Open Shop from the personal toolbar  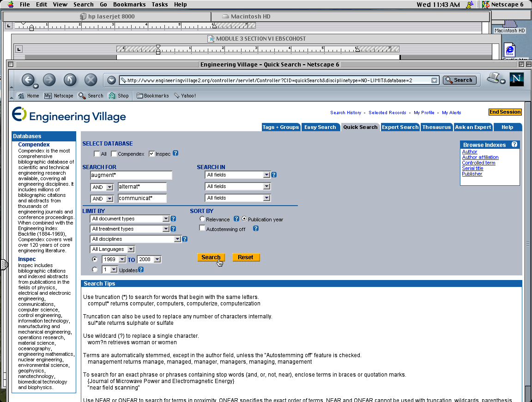119,96
